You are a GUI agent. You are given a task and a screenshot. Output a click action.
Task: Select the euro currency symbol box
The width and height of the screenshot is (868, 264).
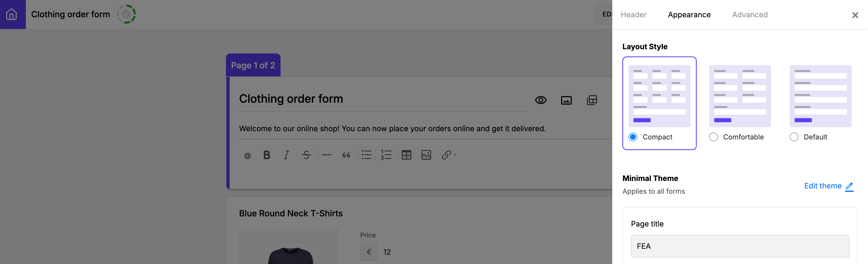point(369,252)
